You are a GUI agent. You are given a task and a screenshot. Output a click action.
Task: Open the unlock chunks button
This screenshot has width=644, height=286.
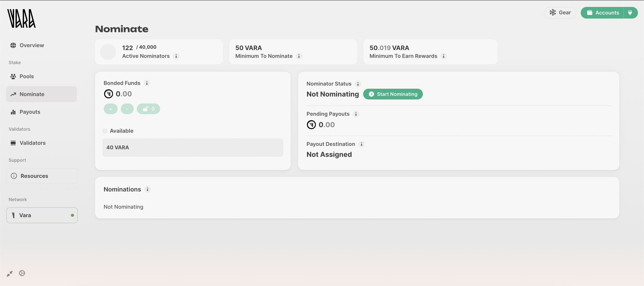[x=148, y=109]
